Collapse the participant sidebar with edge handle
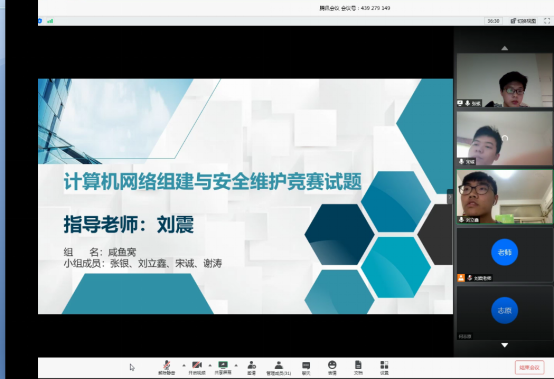554x379 pixels. [450, 197]
